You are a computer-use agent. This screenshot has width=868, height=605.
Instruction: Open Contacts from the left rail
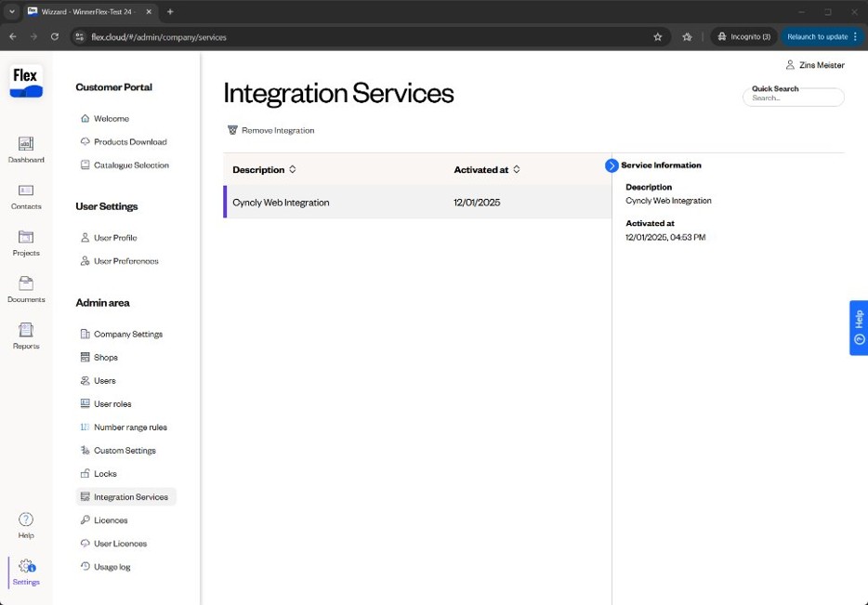(x=26, y=191)
